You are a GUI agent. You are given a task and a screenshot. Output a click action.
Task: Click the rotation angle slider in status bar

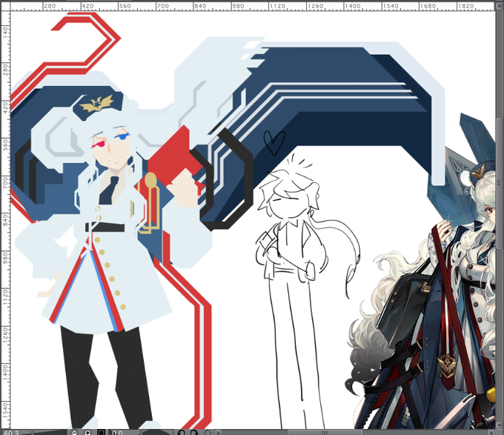pos(157,433)
